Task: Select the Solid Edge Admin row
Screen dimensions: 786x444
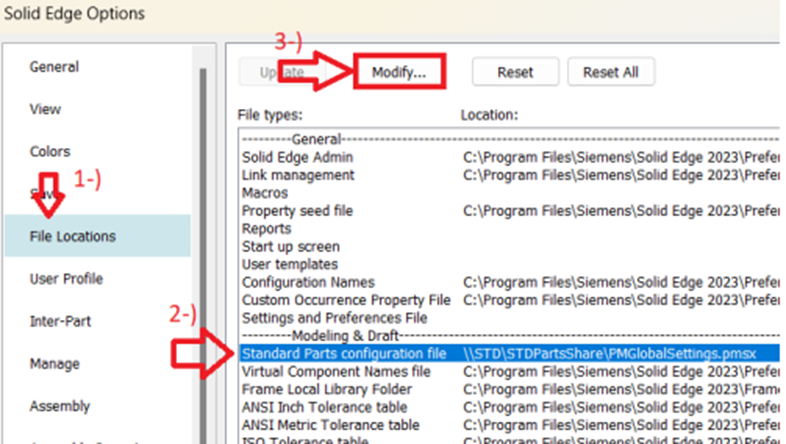Action: pos(509,157)
